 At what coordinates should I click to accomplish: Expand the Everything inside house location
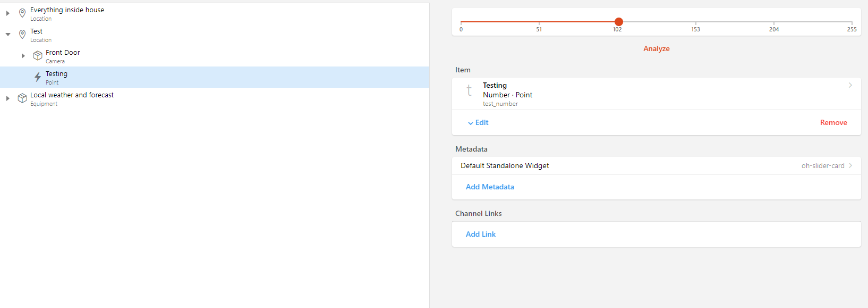tap(8, 13)
